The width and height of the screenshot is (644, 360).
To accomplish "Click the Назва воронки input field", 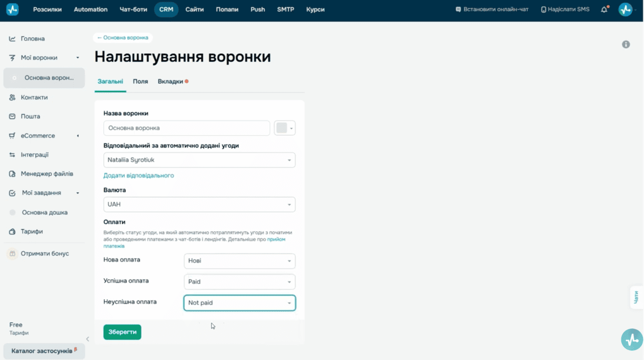I will [x=187, y=128].
